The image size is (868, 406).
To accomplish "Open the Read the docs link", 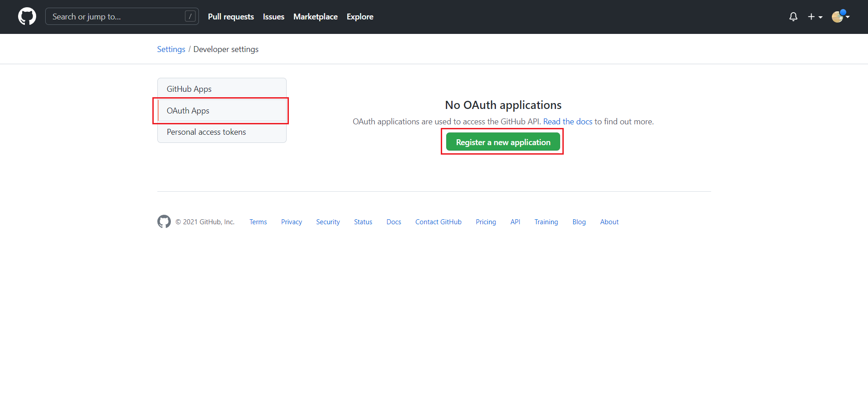I will click(x=568, y=122).
